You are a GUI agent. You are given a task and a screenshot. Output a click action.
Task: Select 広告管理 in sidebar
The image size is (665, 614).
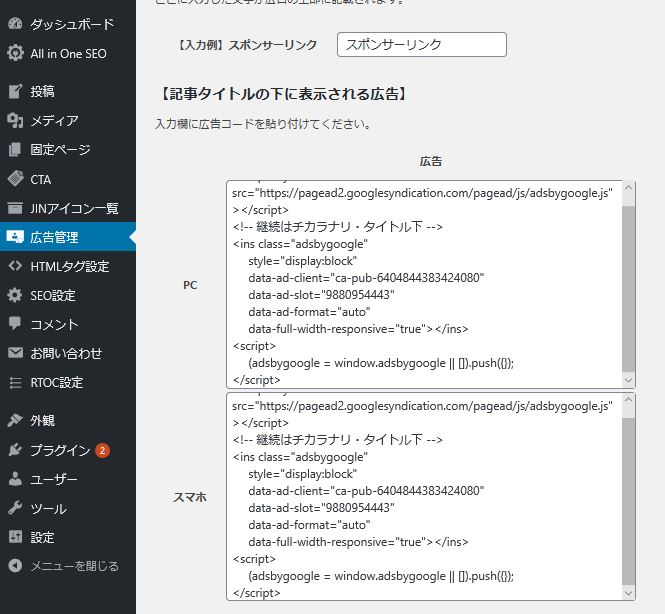click(68, 237)
